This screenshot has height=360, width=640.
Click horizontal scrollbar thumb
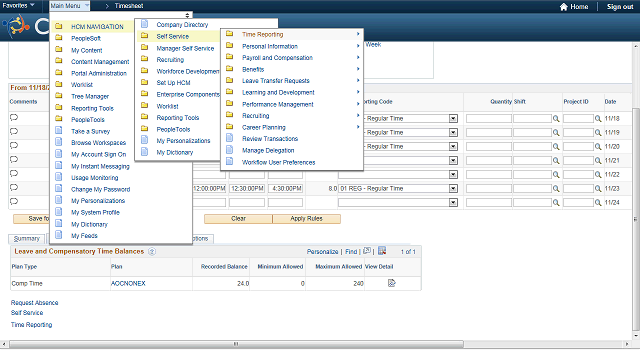point(236,344)
